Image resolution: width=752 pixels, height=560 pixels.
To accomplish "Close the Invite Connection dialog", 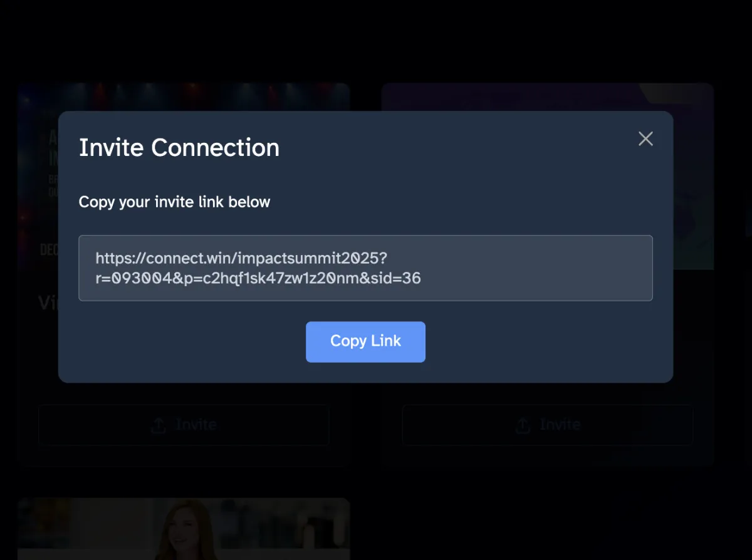I will [645, 139].
